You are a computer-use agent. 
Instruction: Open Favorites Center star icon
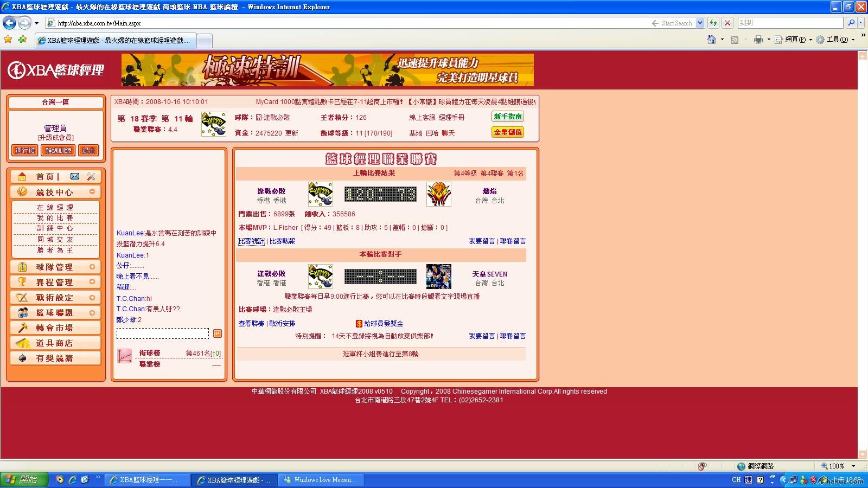[8, 40]
